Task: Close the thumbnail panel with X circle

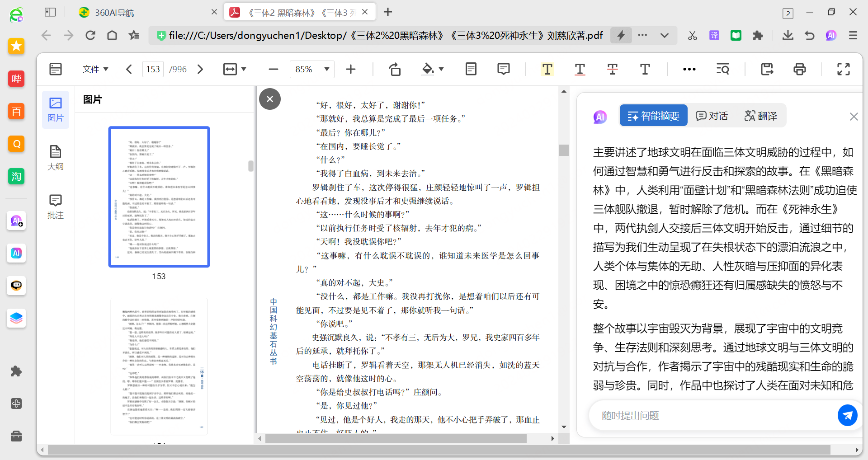Action: click(270, 99)
